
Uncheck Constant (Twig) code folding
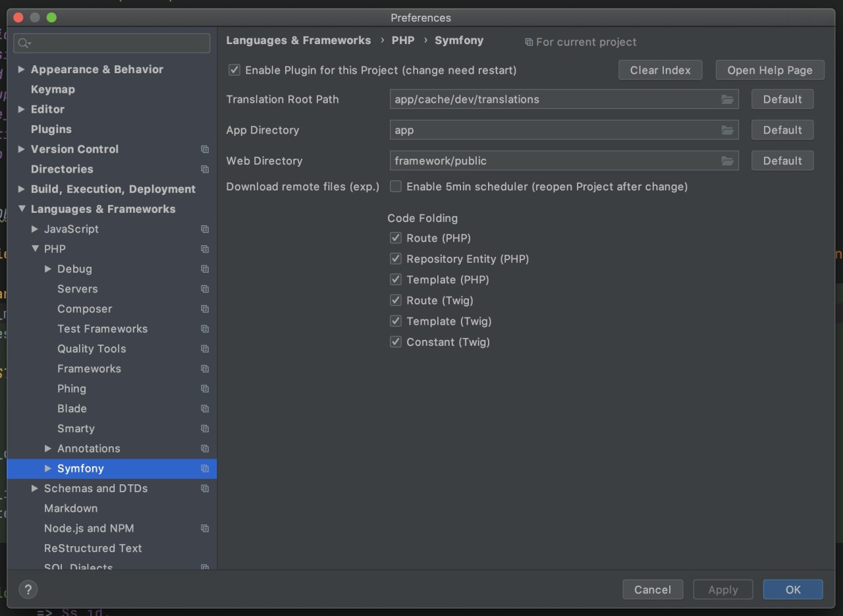point(396,342)
